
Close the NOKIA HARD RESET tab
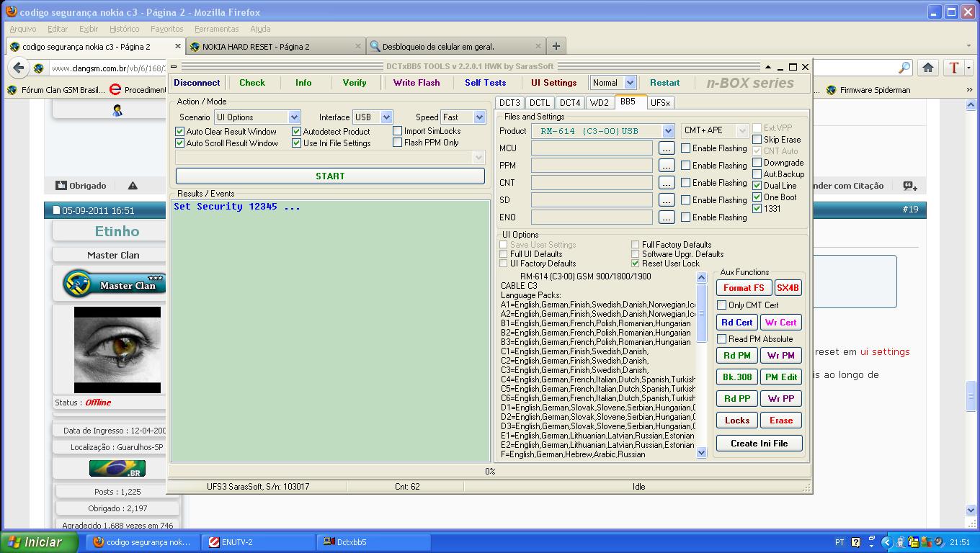[358, 47]
